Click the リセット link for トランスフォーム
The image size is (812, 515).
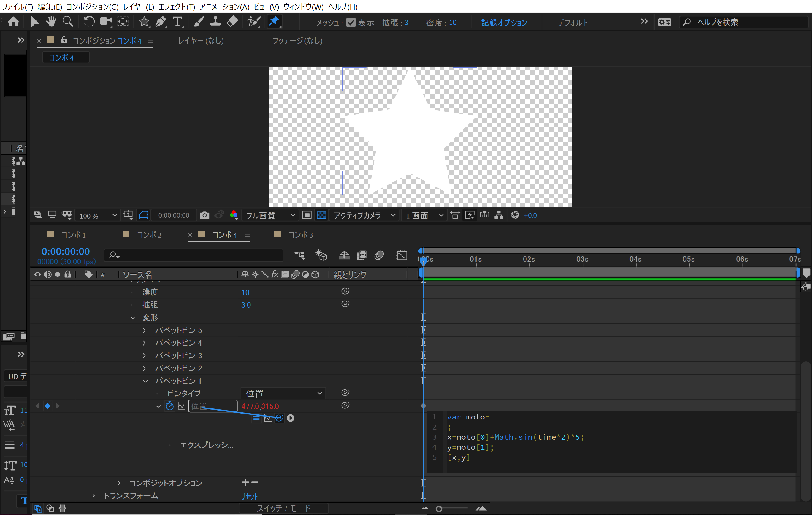click(249, 496)
